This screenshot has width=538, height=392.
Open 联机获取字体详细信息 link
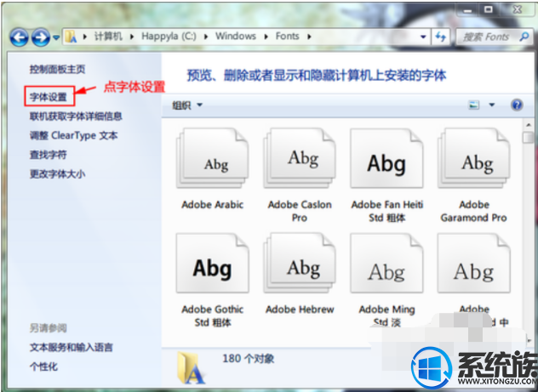(x=76, y=116)
